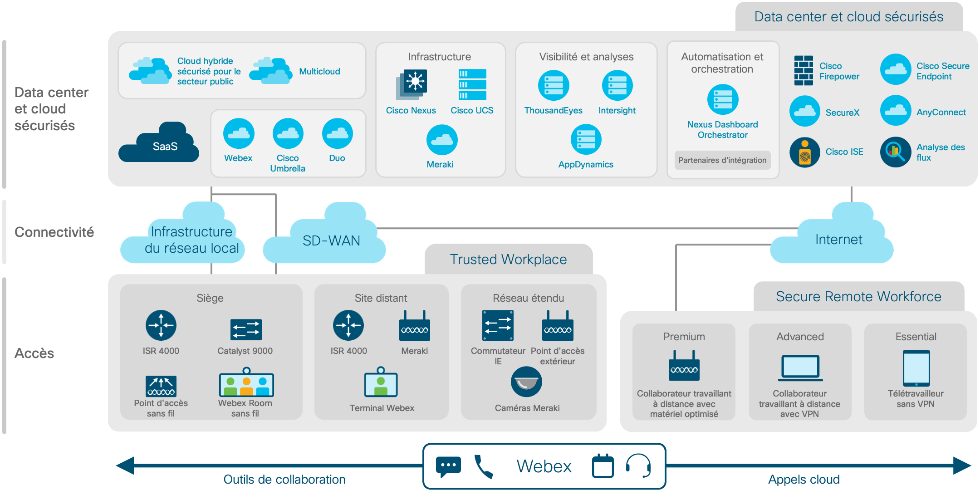Click the Automatisation et orchestration heading

722,63
